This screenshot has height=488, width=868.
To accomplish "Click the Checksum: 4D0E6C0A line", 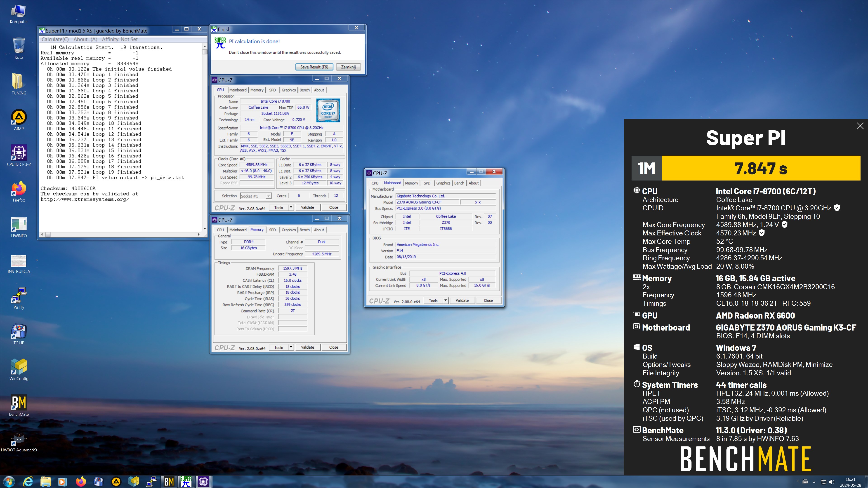I will tap(68, 188).
